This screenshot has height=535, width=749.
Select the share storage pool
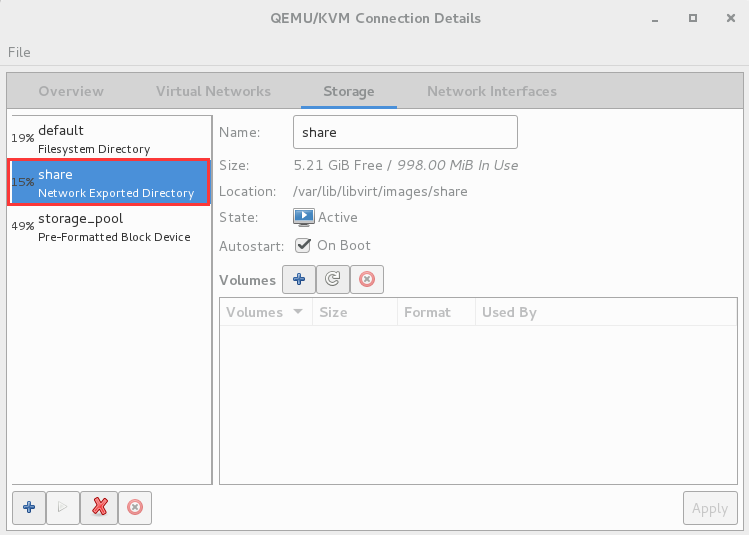click(109, 182)
